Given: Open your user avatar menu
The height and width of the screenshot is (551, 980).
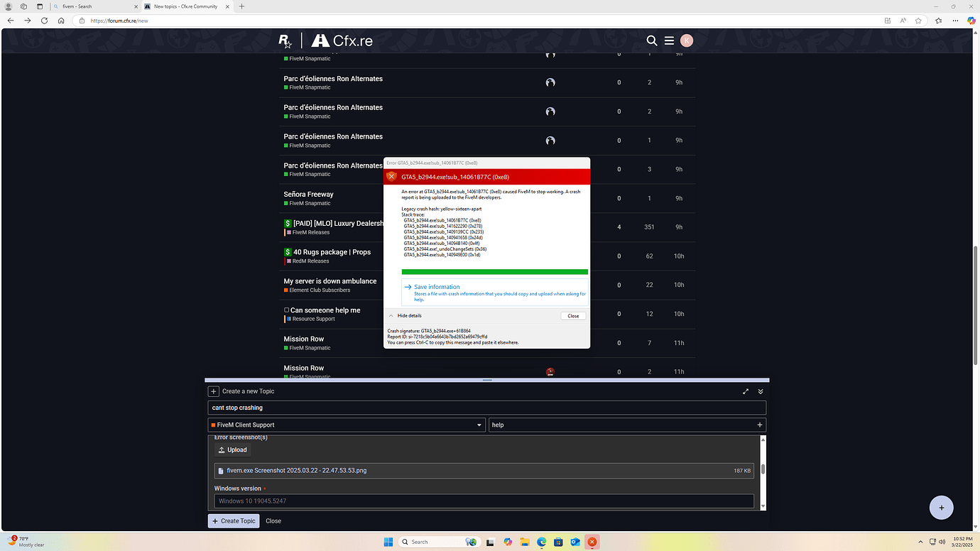Looking at the screenshot, I should pyautogui.click(x=686, y=40).
